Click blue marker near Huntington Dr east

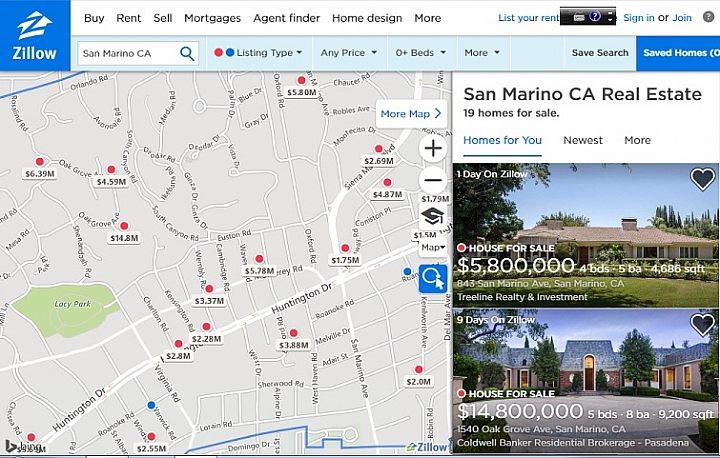point(407,271)
